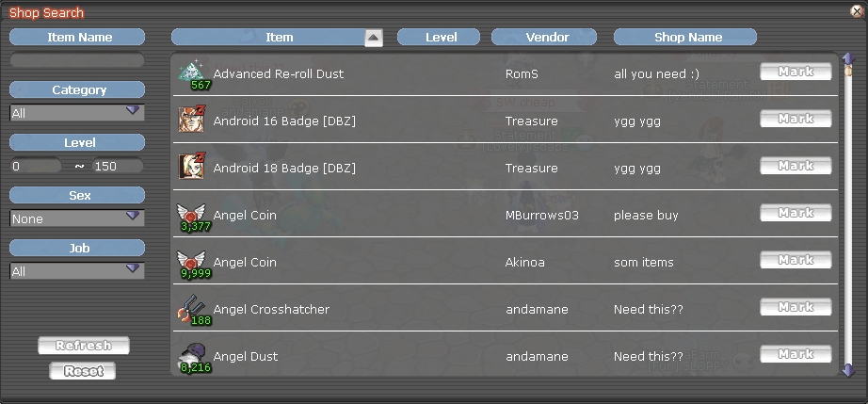868x404 pixels.
Task: Click the scrollbar down arrow
Action: pos(848,369)
